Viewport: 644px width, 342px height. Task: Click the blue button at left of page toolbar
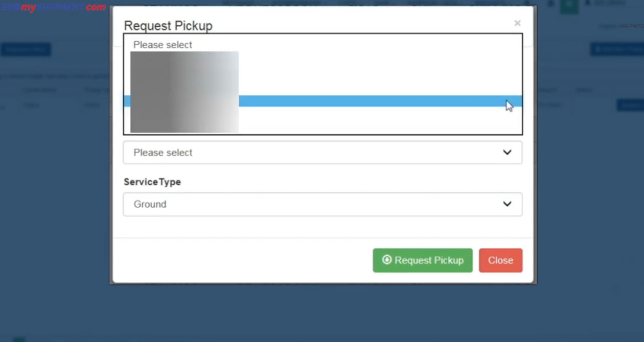click(26, 49)
